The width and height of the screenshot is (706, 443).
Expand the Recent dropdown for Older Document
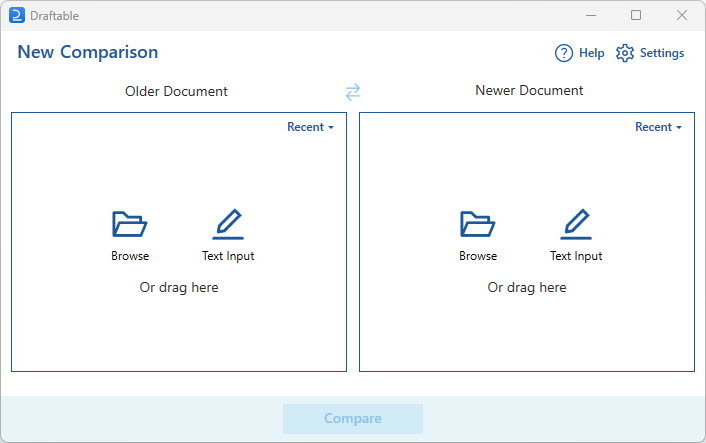click(310, 127)
